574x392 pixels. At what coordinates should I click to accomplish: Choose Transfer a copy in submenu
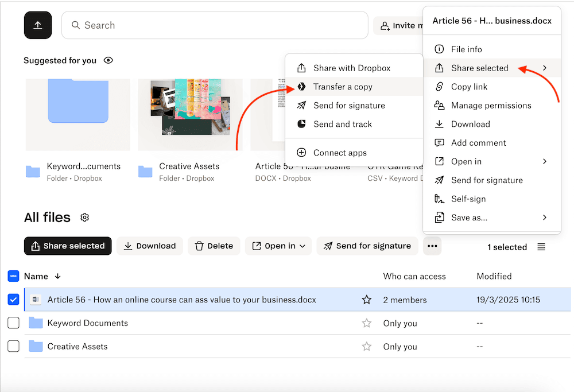354,87
